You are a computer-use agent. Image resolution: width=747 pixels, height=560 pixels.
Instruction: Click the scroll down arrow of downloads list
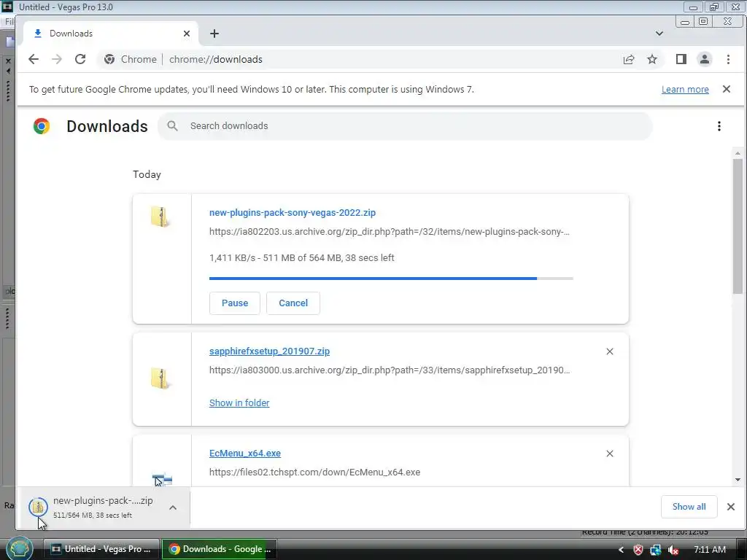pos(738,480)
